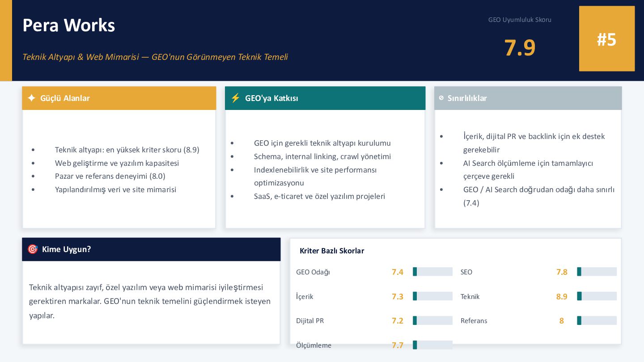644x362 pixels.
Task: Click 'GEO için gerekli teknik altyapı kurulumu'
Action: (322, 143)
